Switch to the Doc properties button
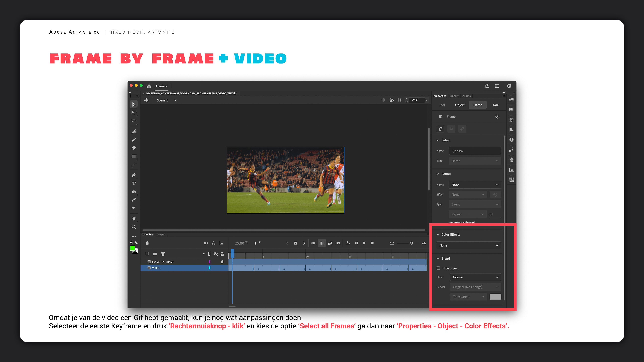This screenshot has height=362, width=644. tap(496, 105)
